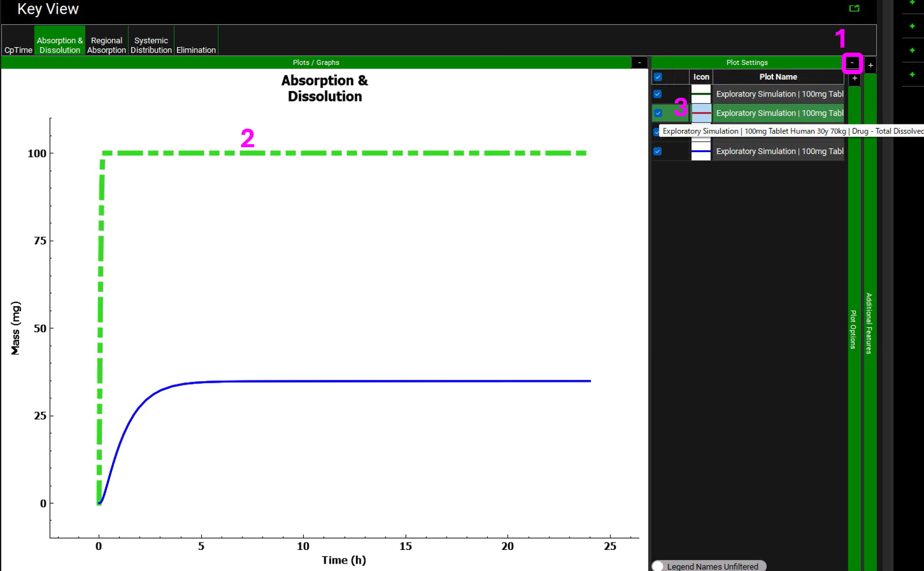Image resolution: width=924 pixels, height=571 pixels.
Task: Click the blue line icon in last plot row
Action: pos(701,152)
